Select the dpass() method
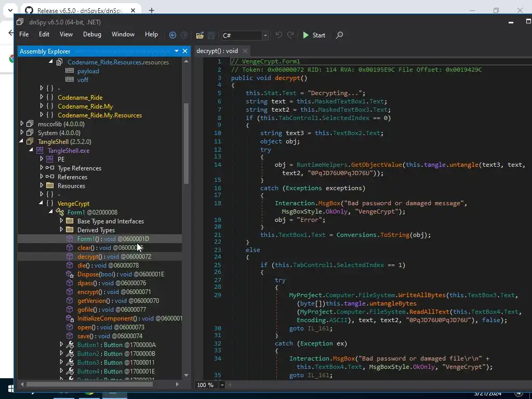Screen dimensions: 532x399 point(112,283)
